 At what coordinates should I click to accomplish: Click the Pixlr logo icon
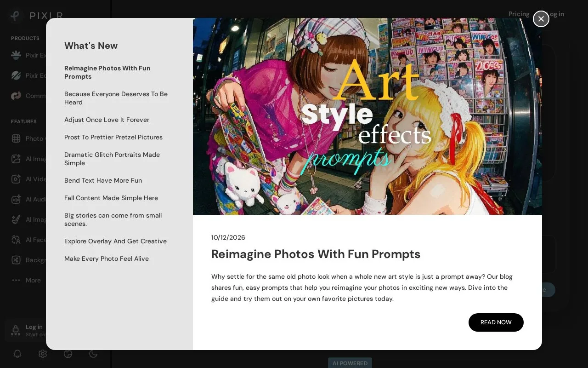pos(16,16)
